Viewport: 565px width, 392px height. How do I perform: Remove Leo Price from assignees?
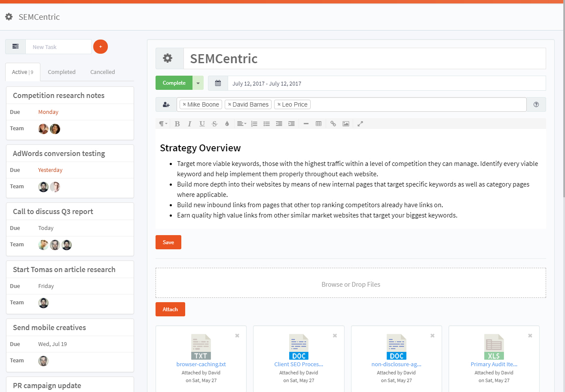tap(279, 104)
